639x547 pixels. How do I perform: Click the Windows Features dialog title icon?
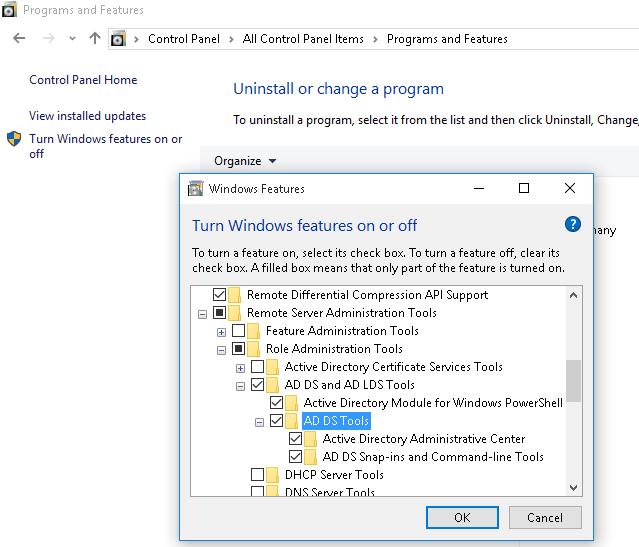[x=195, y=189]
